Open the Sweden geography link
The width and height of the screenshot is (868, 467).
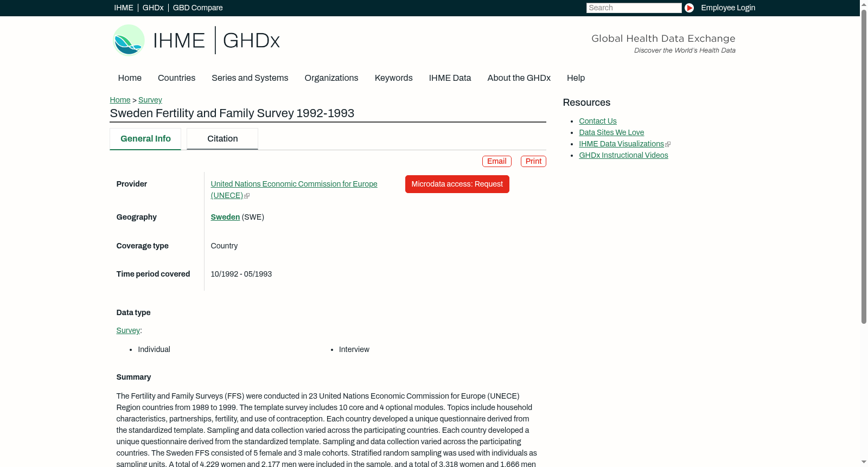click(x=225, y=217)
